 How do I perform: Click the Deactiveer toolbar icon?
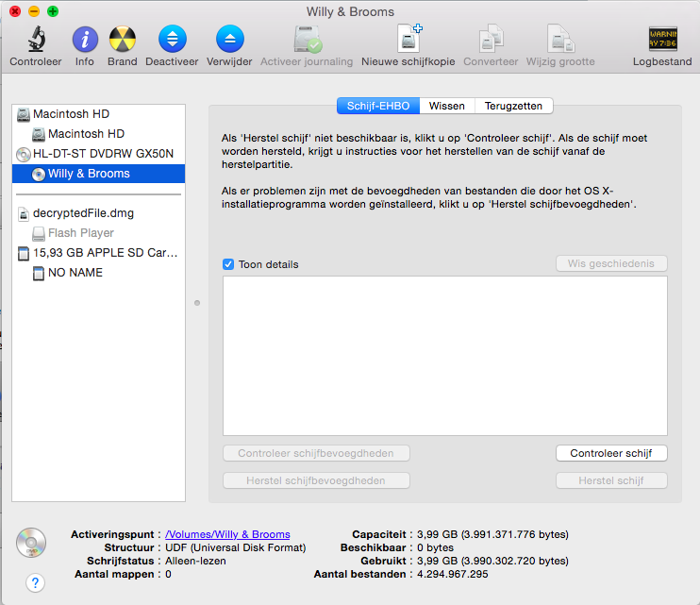tap(172, 40)
